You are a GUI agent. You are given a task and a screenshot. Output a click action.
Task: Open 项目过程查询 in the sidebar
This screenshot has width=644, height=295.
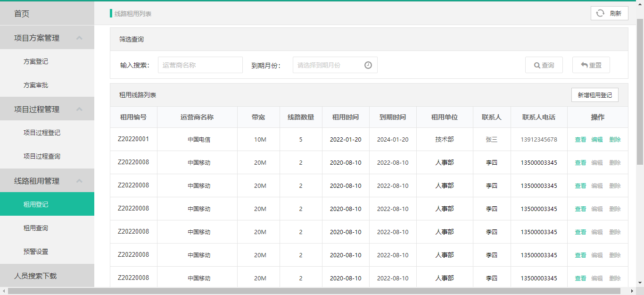pos(47,156)
